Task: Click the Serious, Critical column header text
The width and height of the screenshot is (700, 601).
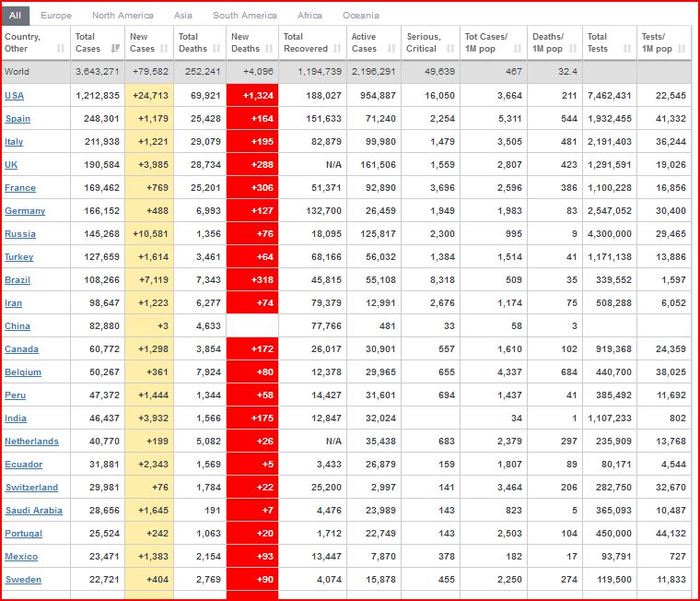Action: coord(423,42)
